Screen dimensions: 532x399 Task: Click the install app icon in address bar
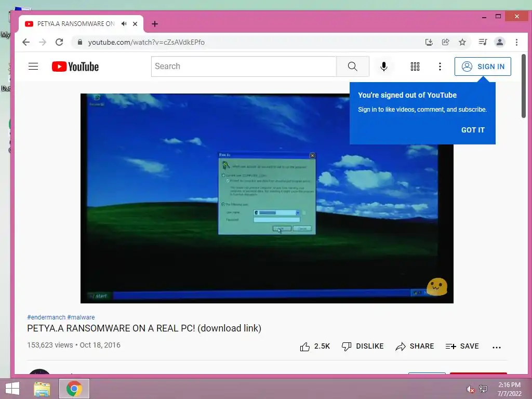point(429,42)
